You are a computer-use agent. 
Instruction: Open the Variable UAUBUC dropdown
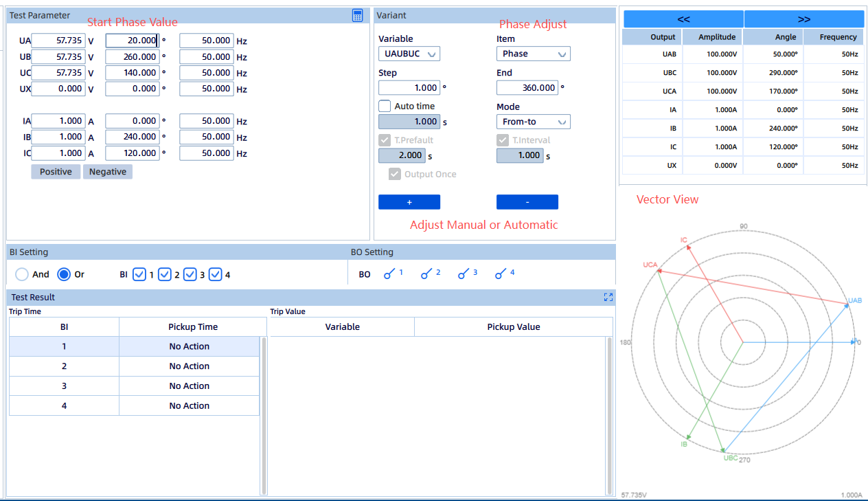click(409, 54)
